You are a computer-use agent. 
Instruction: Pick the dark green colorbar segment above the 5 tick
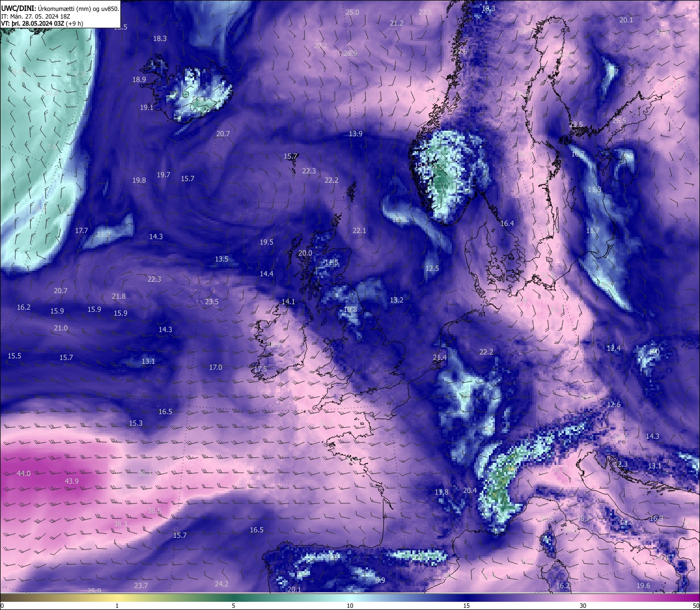pos(234,597)
